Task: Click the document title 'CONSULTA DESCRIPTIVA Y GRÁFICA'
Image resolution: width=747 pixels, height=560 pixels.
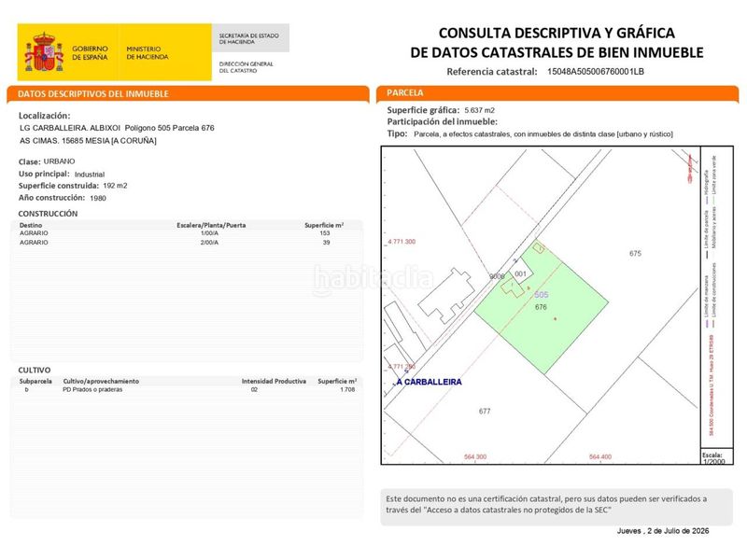Action: (x=557, y=33)
